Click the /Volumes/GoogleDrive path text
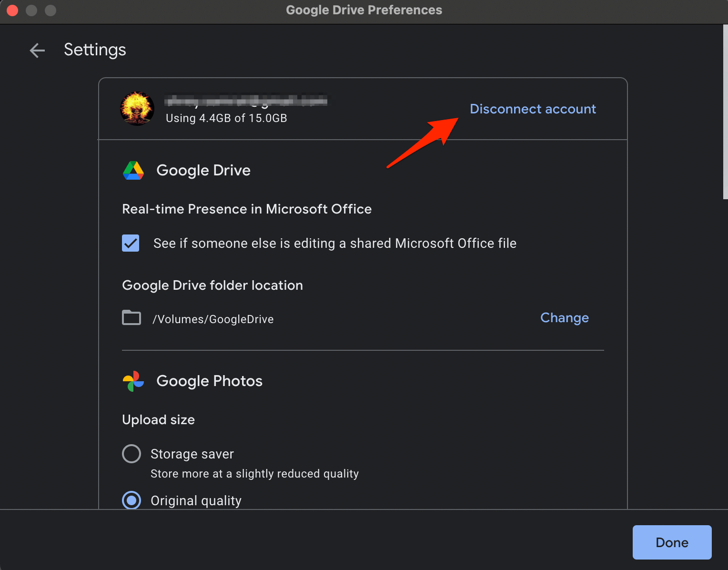Viewport: 728px width, 570px height. tap(212, 319)
